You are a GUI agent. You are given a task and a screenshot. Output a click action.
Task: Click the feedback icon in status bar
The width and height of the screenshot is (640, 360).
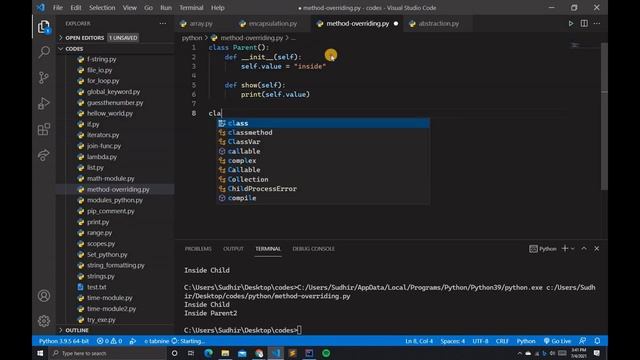coord(582,341)
